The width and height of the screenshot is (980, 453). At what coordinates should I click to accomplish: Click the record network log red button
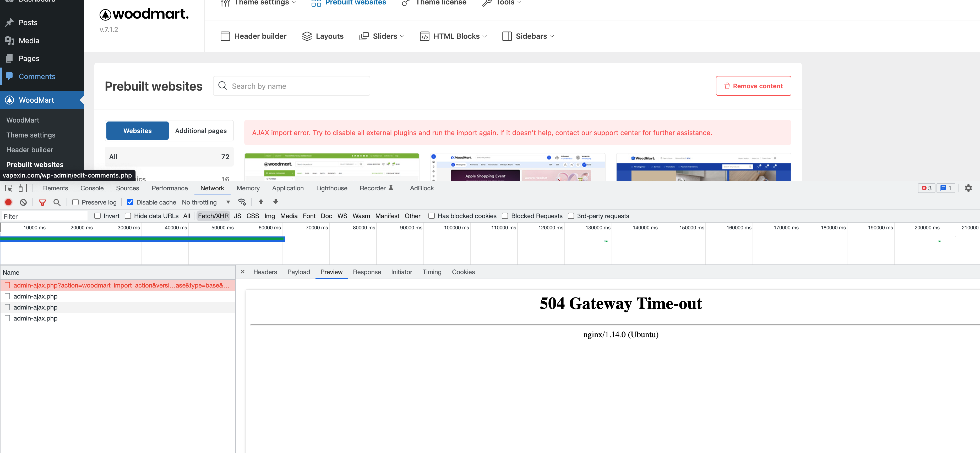pos(8,202)
